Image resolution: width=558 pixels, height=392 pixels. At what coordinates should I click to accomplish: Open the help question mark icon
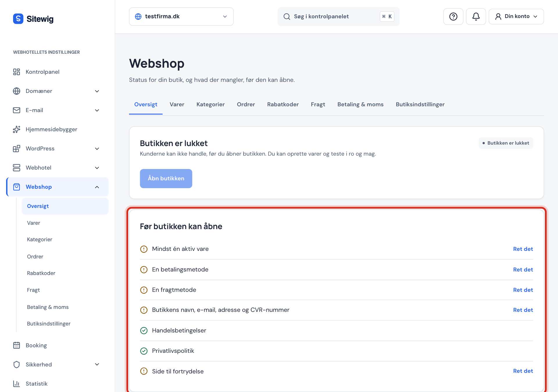453,17
